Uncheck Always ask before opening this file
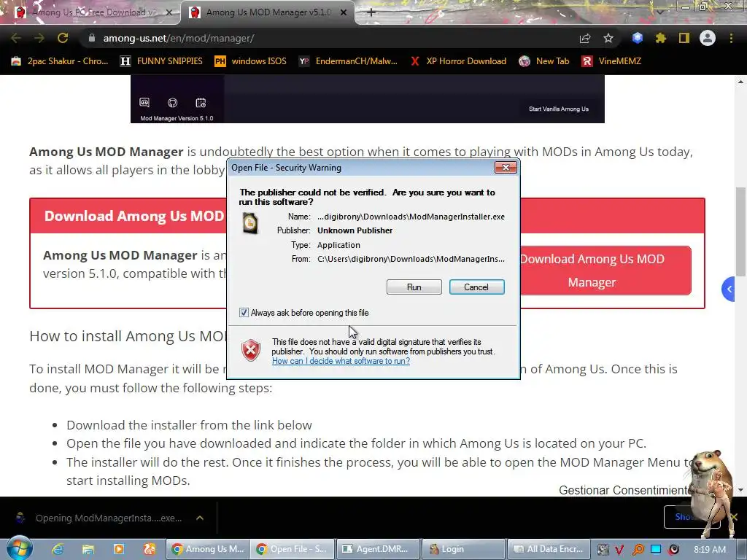 pos(244,313)
